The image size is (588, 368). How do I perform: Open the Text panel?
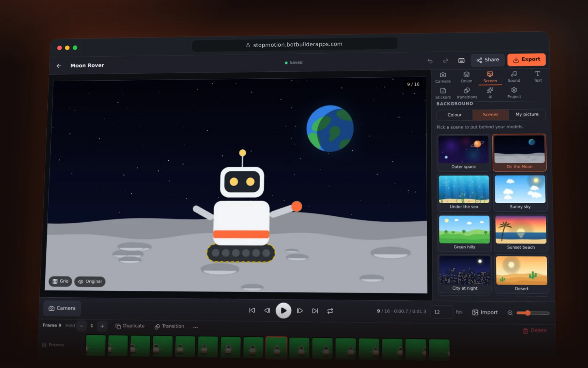click(538, 77)
